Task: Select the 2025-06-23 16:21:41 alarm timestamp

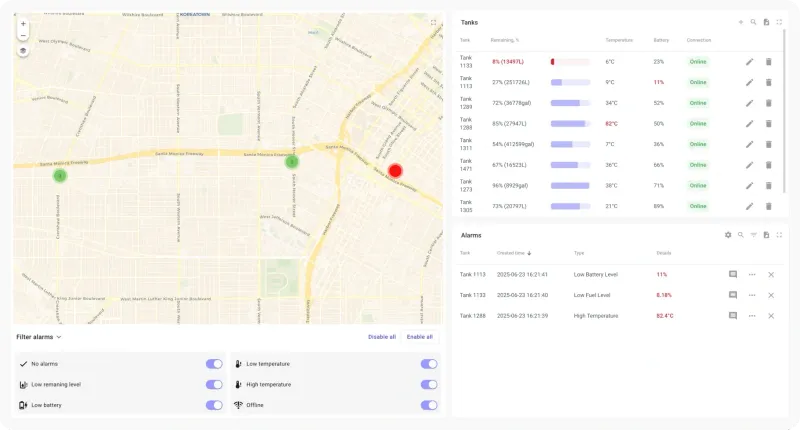Action: tap(522, 274)
